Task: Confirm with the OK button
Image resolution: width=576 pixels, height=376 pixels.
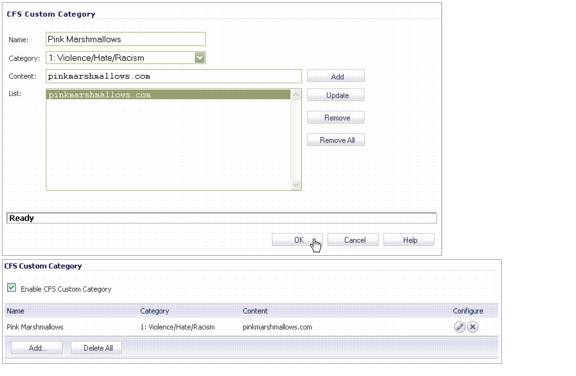Action: click(298, 240)
